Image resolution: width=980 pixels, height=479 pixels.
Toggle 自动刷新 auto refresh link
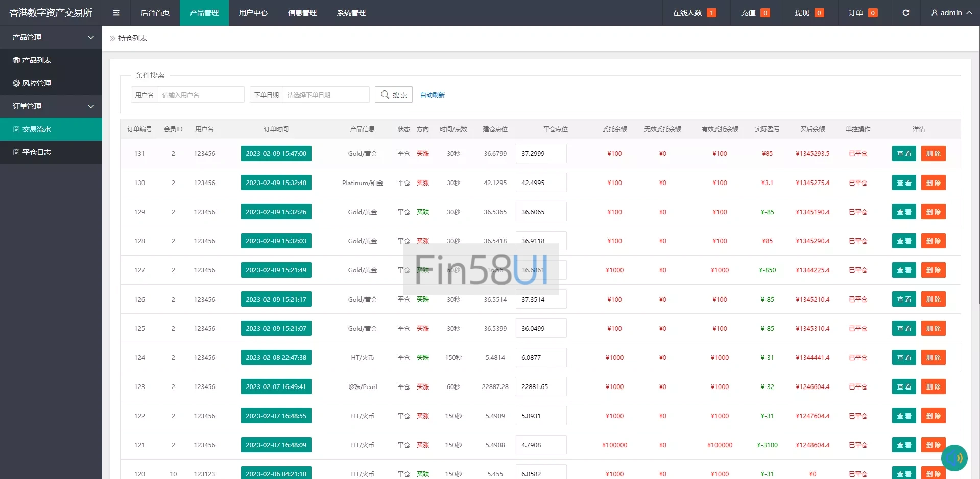(x=432, y=95)
